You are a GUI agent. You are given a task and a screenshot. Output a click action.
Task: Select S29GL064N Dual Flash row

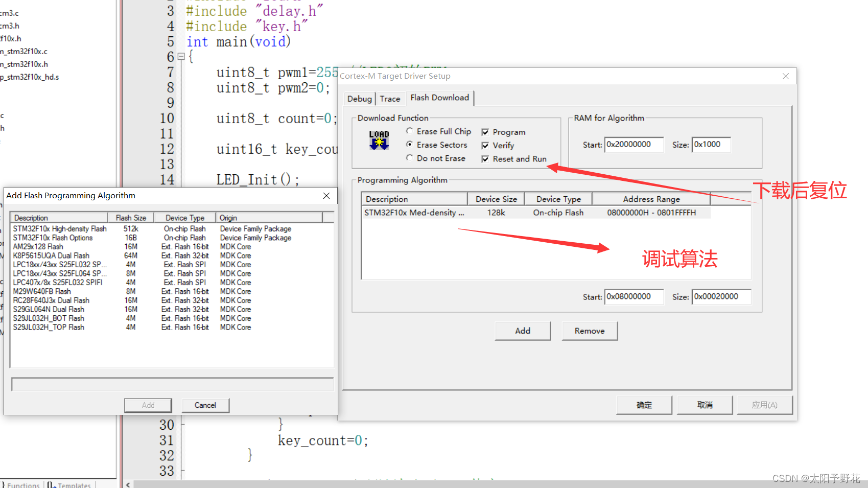click(166, 310)
